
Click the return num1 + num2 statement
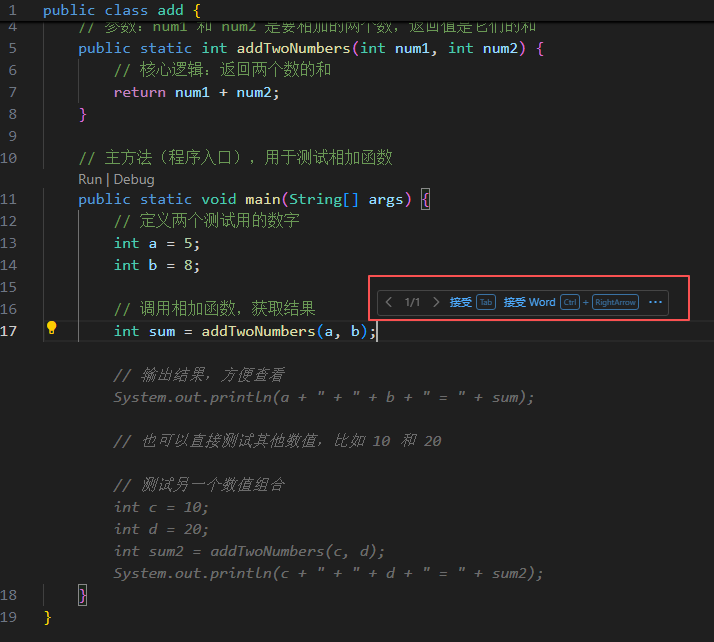(x=196, y=92)
